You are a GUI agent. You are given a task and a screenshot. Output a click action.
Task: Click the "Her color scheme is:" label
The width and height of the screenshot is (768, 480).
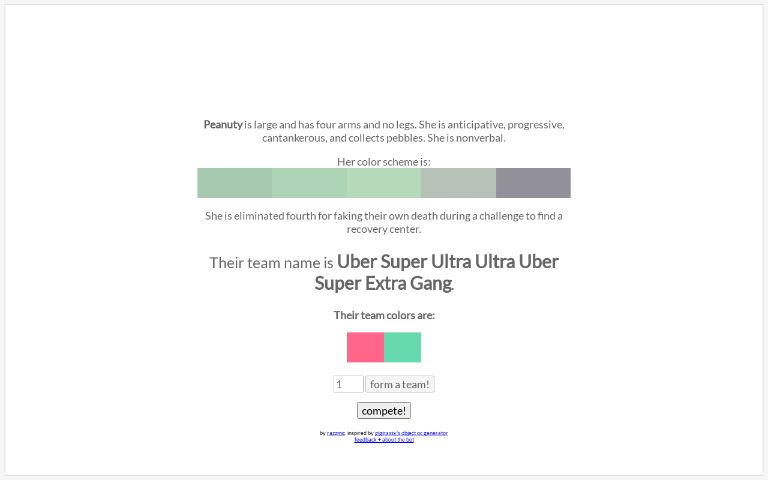click(384, 162)
